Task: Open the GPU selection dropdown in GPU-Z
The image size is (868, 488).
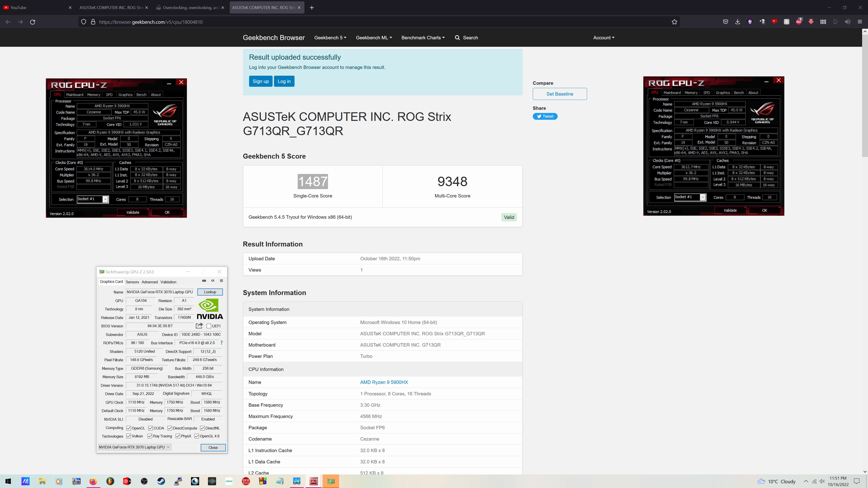Action: click(x=134, y=447)
